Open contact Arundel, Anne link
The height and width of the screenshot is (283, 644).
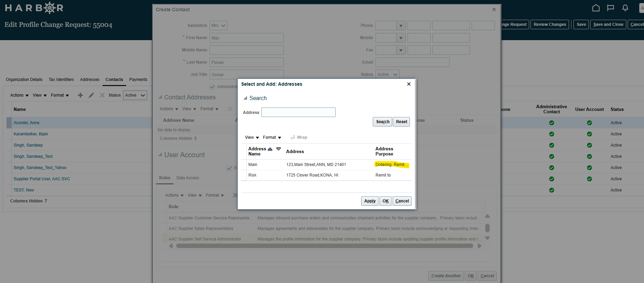26,123
